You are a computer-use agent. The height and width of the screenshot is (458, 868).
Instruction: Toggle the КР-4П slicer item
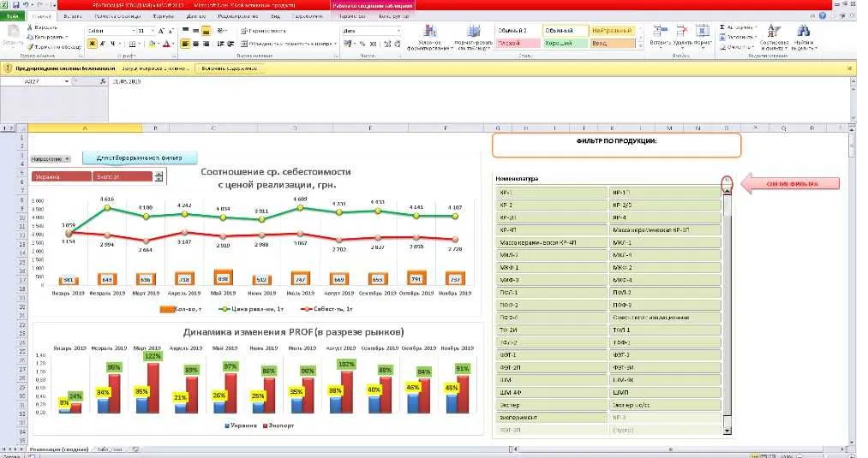551,230
